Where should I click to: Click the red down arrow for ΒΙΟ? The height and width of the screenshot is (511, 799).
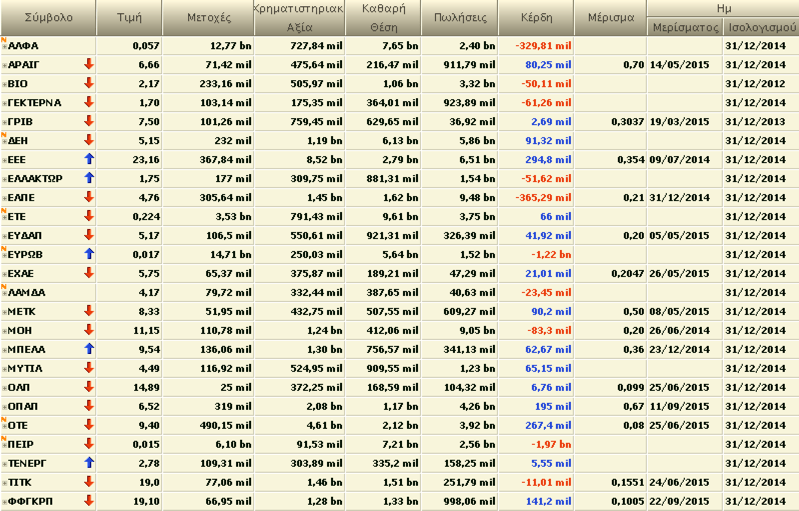89,83
